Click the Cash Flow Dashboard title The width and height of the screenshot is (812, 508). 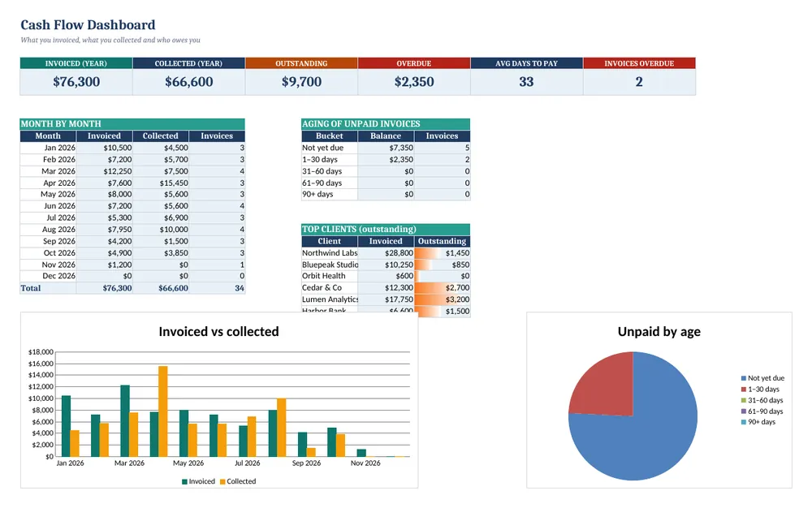coord(88,25)
